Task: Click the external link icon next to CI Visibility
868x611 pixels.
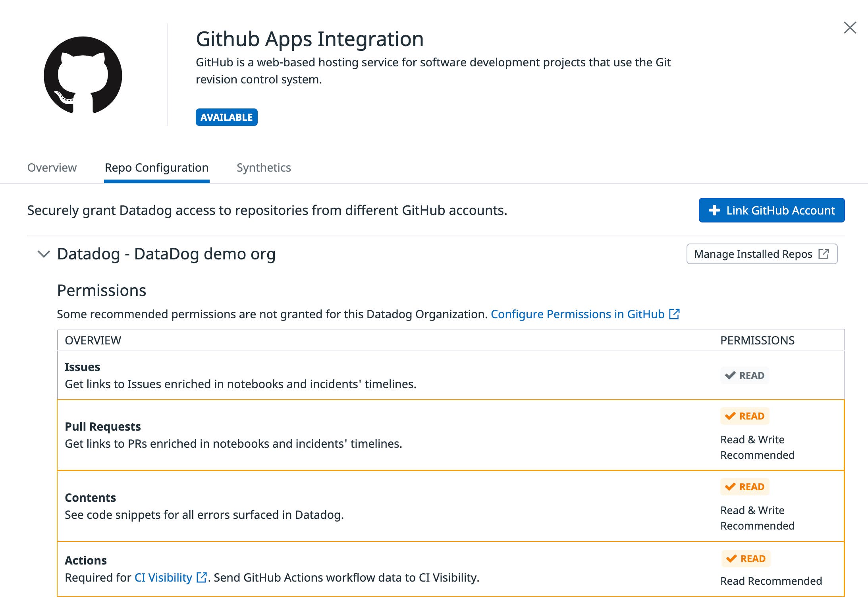Action: tap(202, 577)
